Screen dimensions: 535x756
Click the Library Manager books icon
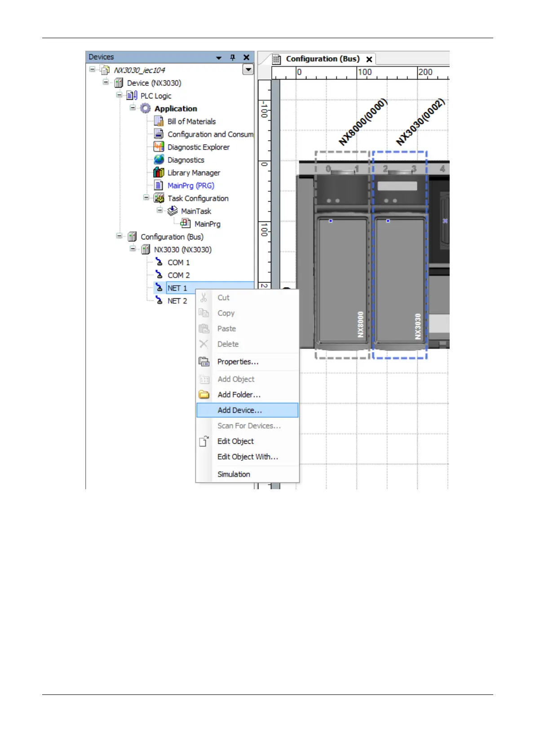pos(159,172)
